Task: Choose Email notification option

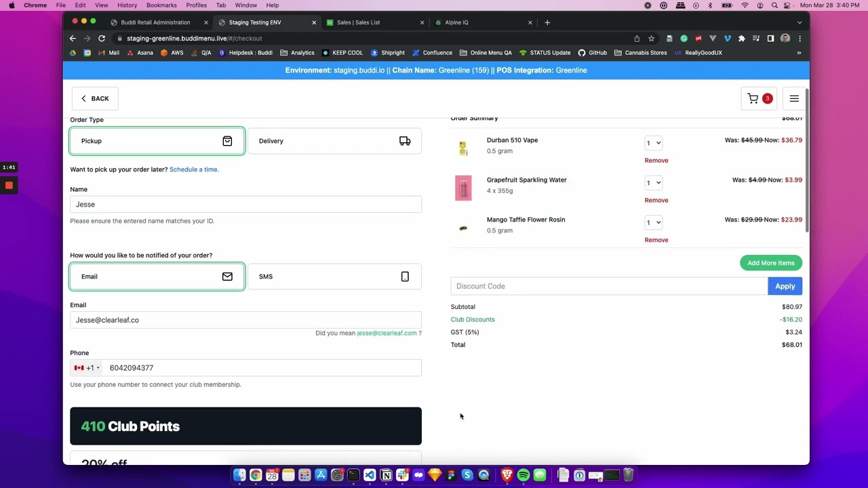Action: tap(157, 277)
